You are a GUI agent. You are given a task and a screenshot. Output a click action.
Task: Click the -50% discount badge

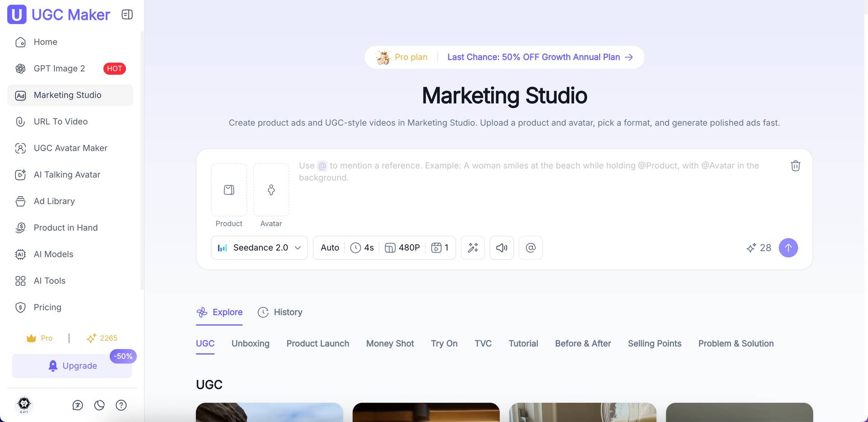coord(123,356)
